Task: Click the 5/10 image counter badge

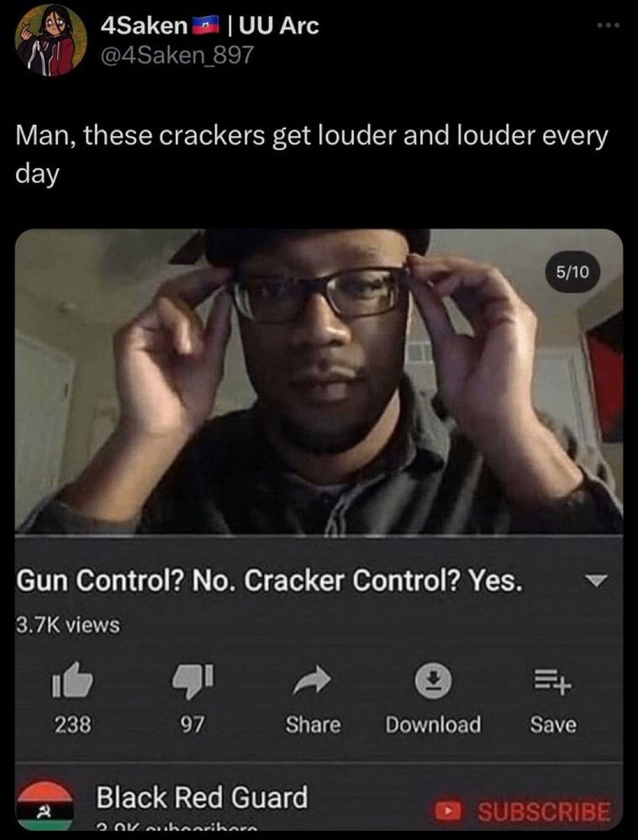Action: 572,272
